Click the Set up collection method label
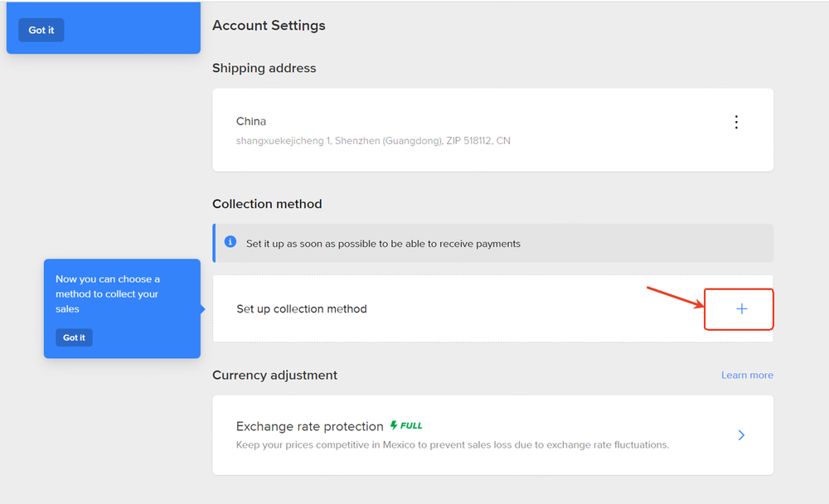829x504 pixels. click(301, 309)
